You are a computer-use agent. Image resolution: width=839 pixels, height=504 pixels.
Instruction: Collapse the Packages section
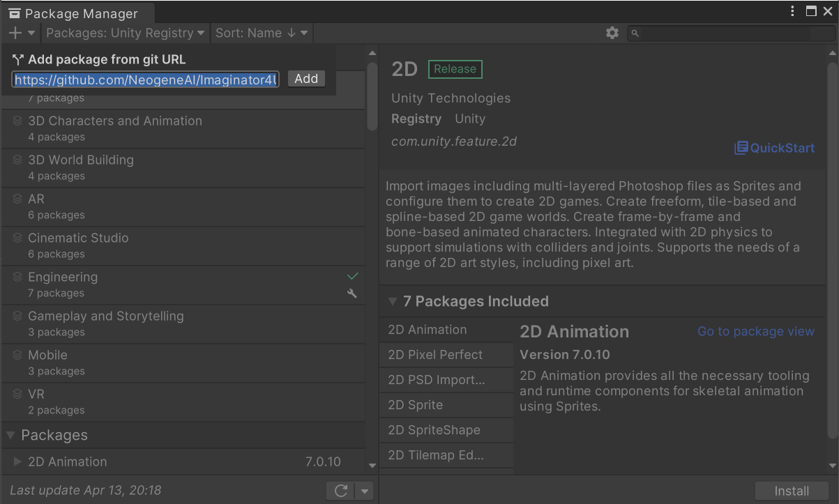click(x=10, y=435)
